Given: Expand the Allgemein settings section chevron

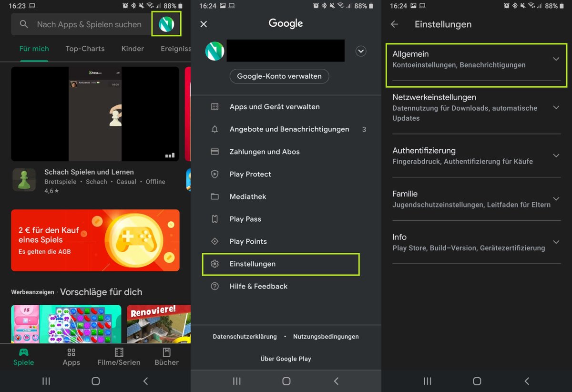Looking at the screenshot, I should pos(556,59).
